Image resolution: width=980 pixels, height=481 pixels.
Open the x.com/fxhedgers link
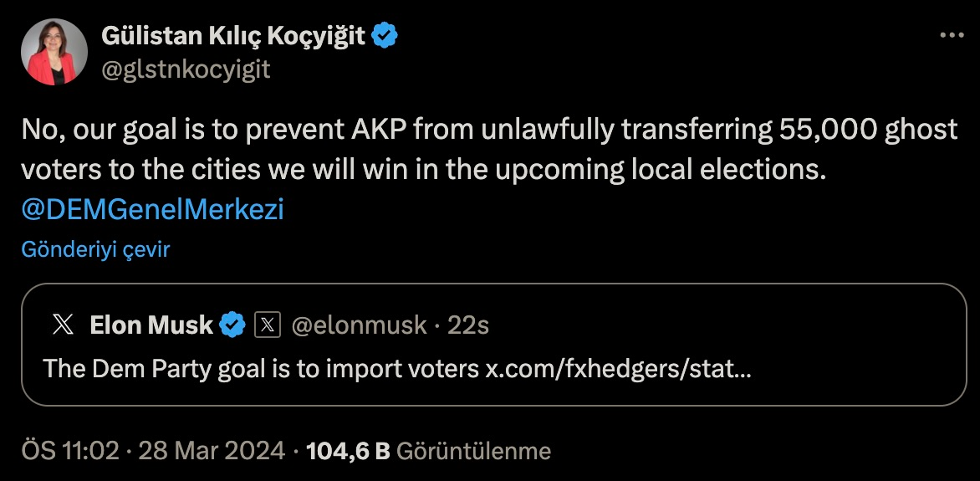coord(618,368)
